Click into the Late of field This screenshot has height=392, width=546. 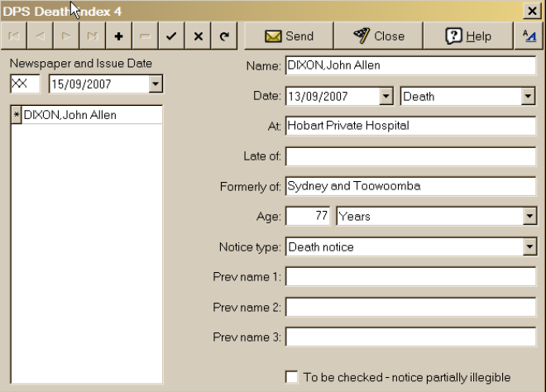coord(410,156)
